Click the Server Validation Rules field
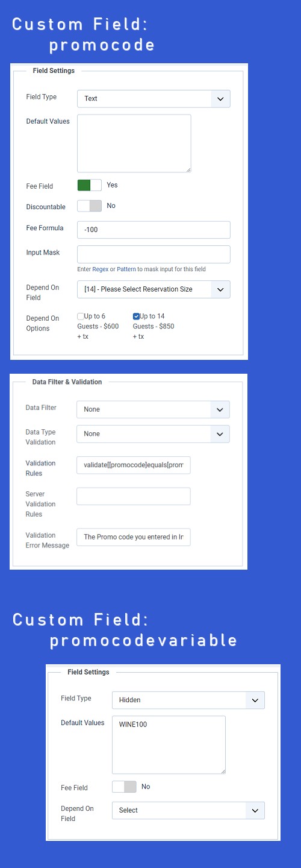 point(134,496)
